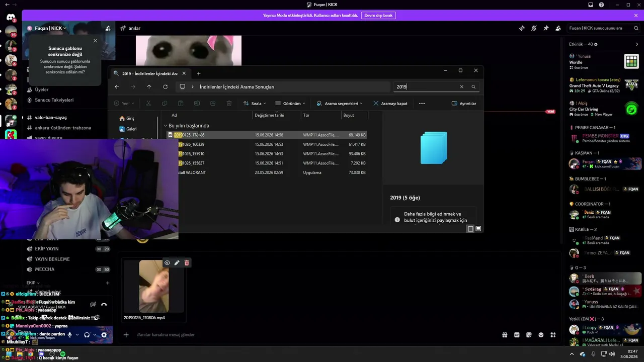Open Discord notification settings bell icon
Image resolution: width=644 pixels, height=362 pixels.
[534, 28]
